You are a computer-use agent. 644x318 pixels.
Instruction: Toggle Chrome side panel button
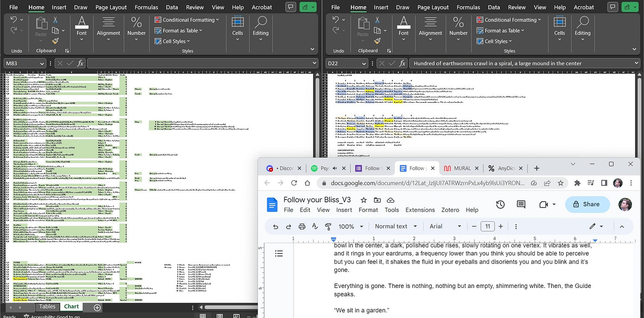pos(605,183)
